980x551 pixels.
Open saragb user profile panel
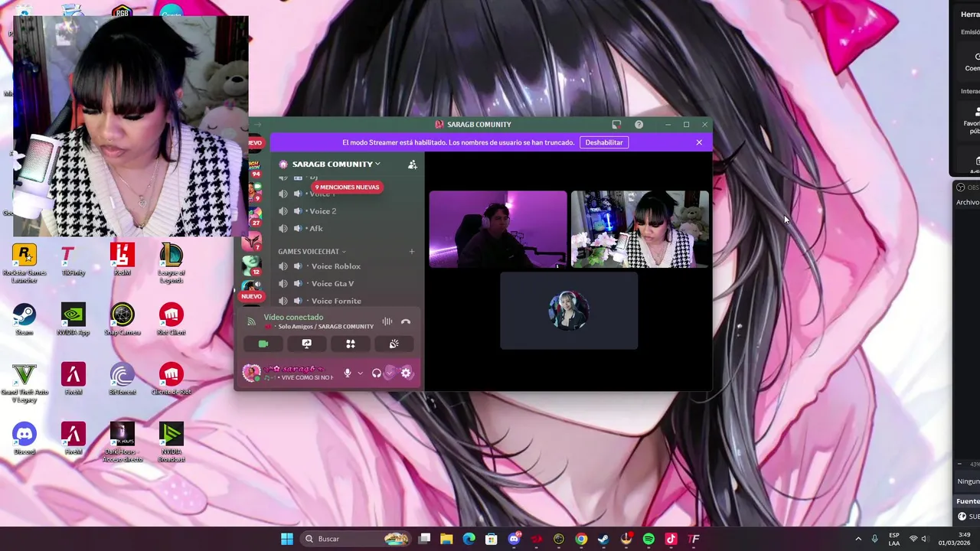289,373
